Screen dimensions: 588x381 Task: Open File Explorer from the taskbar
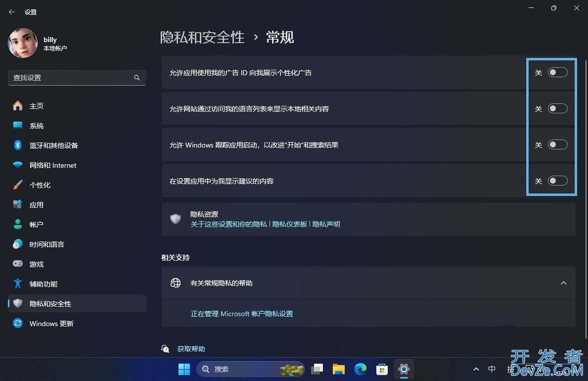point(339,369)
